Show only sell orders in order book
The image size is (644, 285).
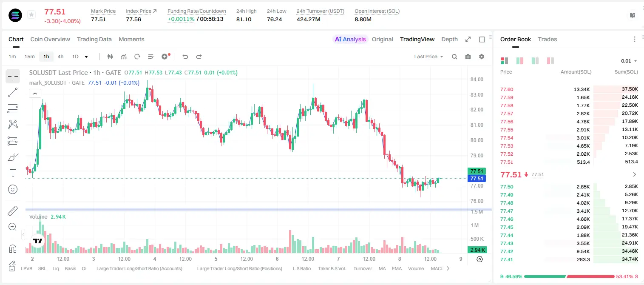550,61
